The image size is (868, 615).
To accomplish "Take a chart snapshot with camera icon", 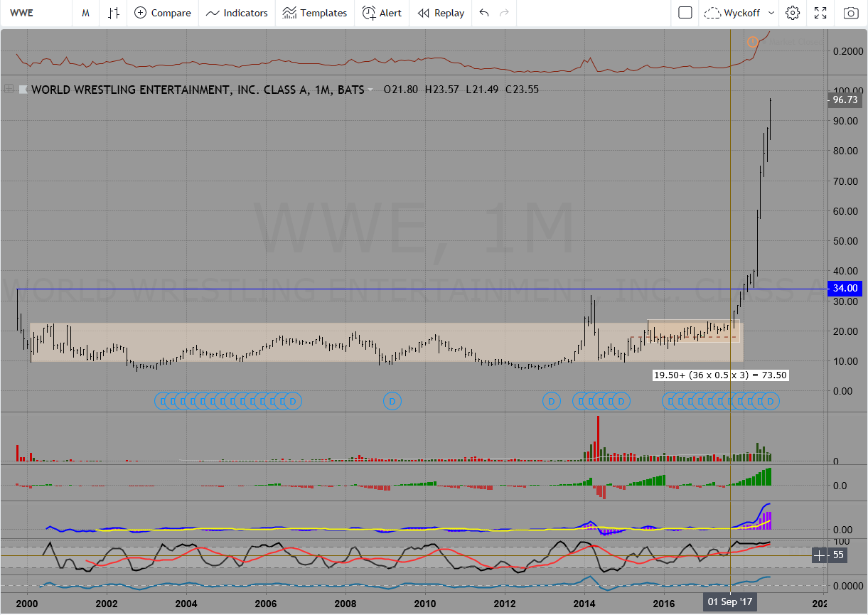I will coord(850,13).
